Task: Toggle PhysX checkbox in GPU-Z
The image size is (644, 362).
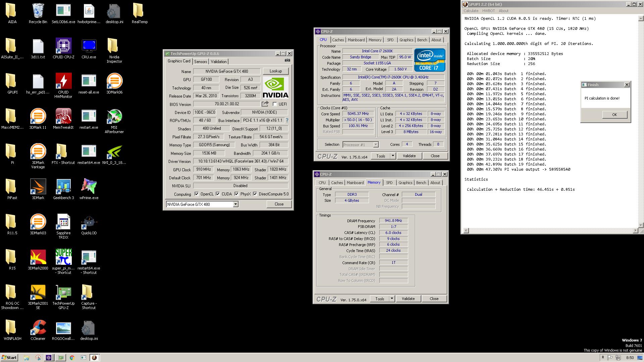Action: pyautogui.click(x=237, y=194)
